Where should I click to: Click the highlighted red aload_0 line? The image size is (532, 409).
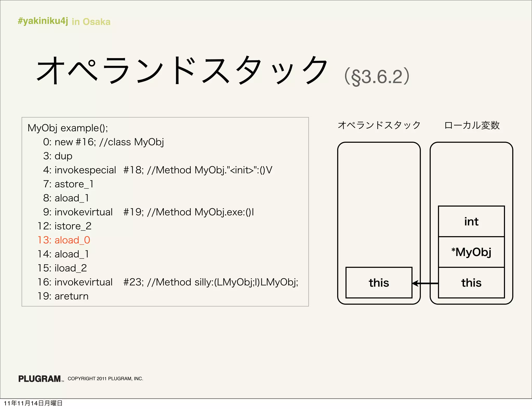[x=64, y=240]
